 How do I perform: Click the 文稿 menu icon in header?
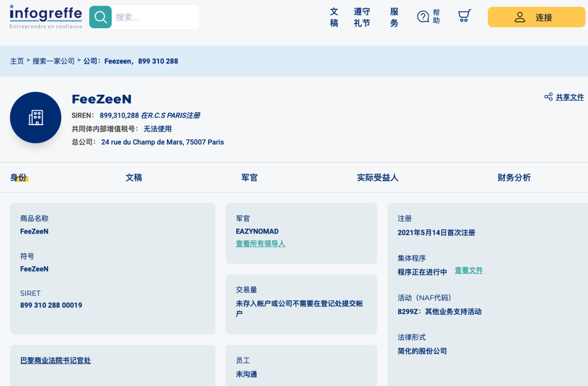(334, 17)
